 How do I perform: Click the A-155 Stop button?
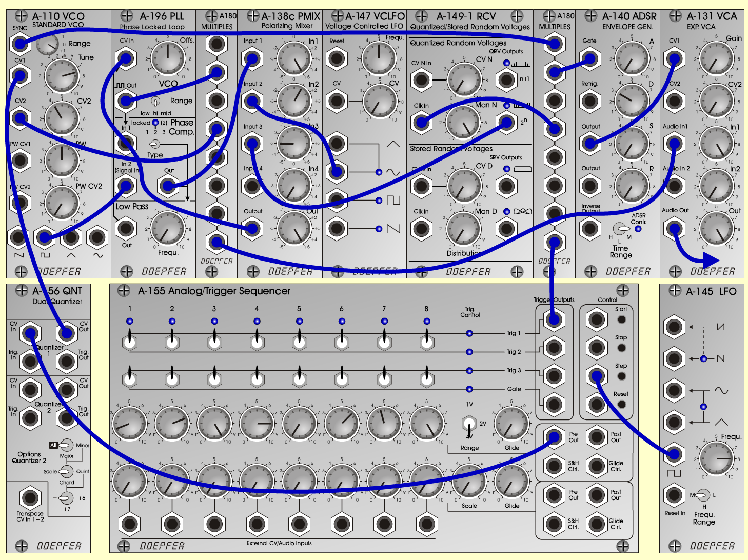pos(621,348)
